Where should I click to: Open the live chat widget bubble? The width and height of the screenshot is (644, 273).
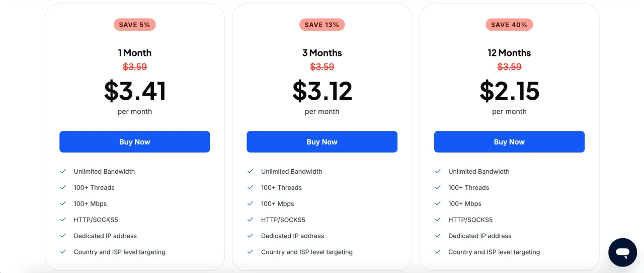(x=622, y=252)
